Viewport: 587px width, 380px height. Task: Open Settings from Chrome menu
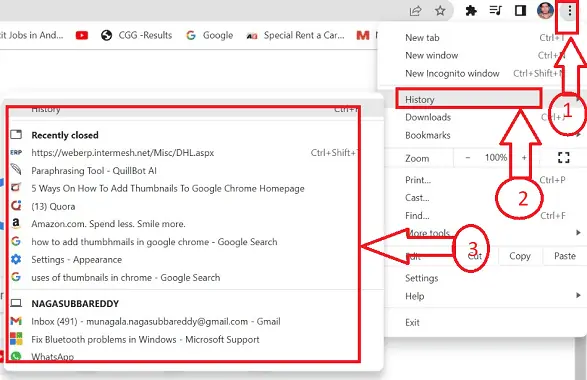tap(483, 278)
